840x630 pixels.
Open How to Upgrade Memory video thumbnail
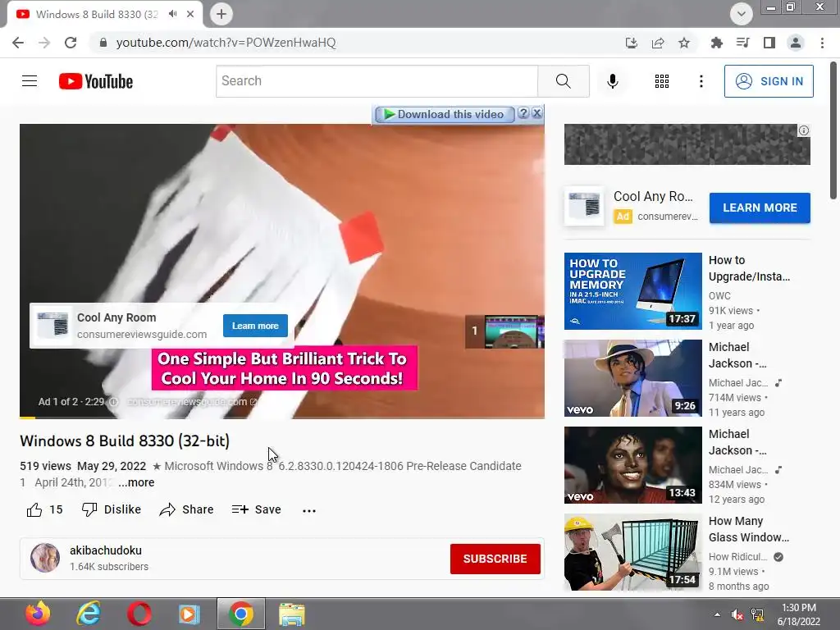(x=632, y=291)
